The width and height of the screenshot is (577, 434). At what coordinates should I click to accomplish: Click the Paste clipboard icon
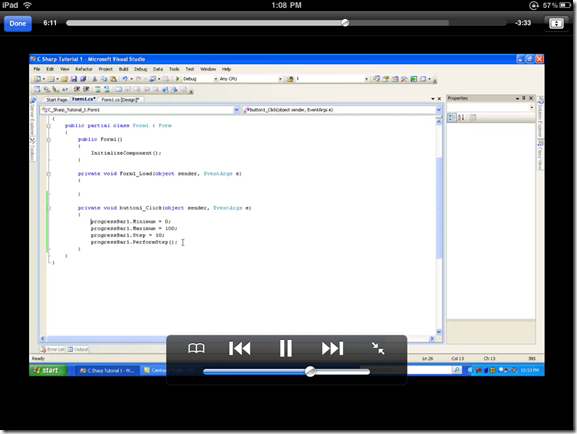point(113,79)
